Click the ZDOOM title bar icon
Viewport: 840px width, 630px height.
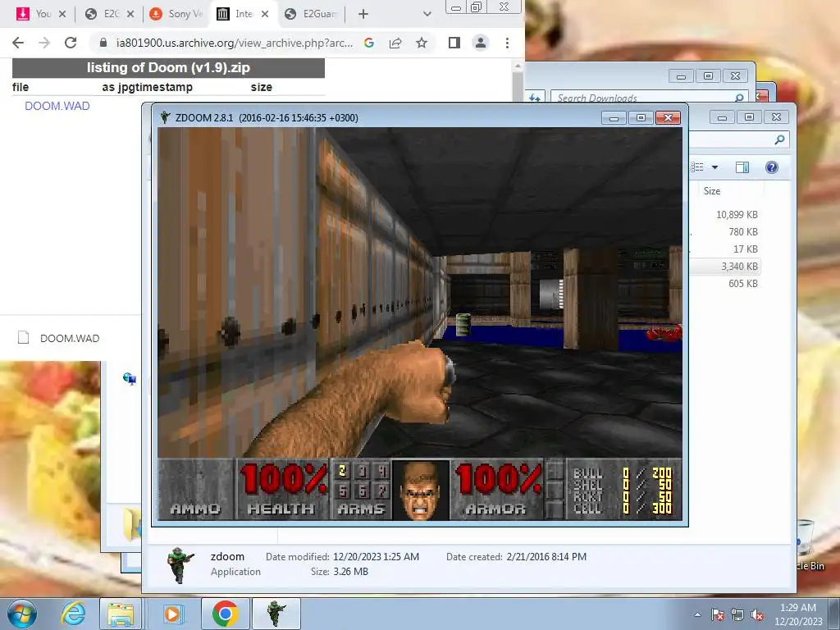pos(165,117)
